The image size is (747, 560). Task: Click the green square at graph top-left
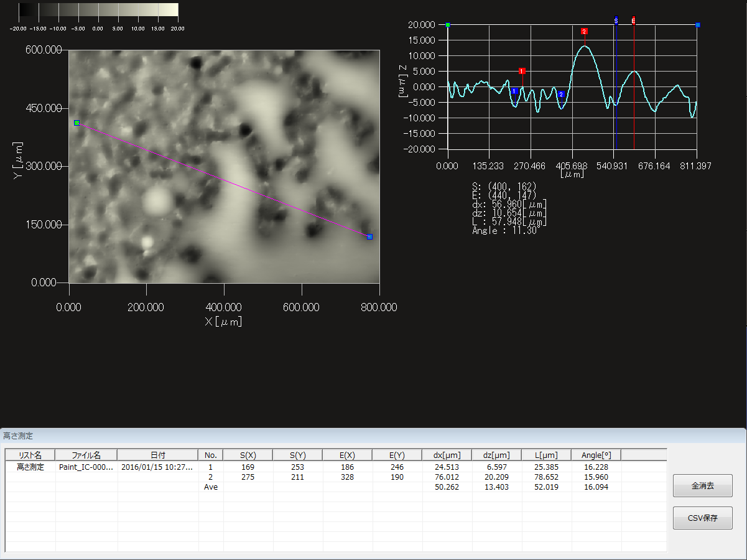click(448, 25)
